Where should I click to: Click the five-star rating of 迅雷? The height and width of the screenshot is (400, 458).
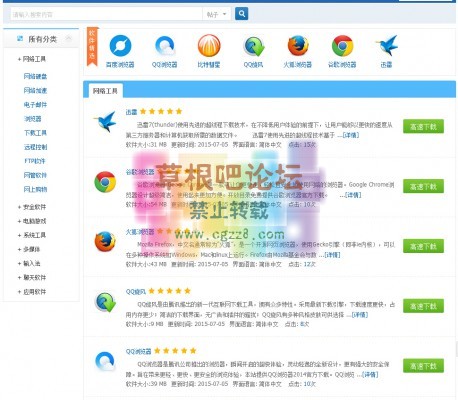[x=161, y=111]
